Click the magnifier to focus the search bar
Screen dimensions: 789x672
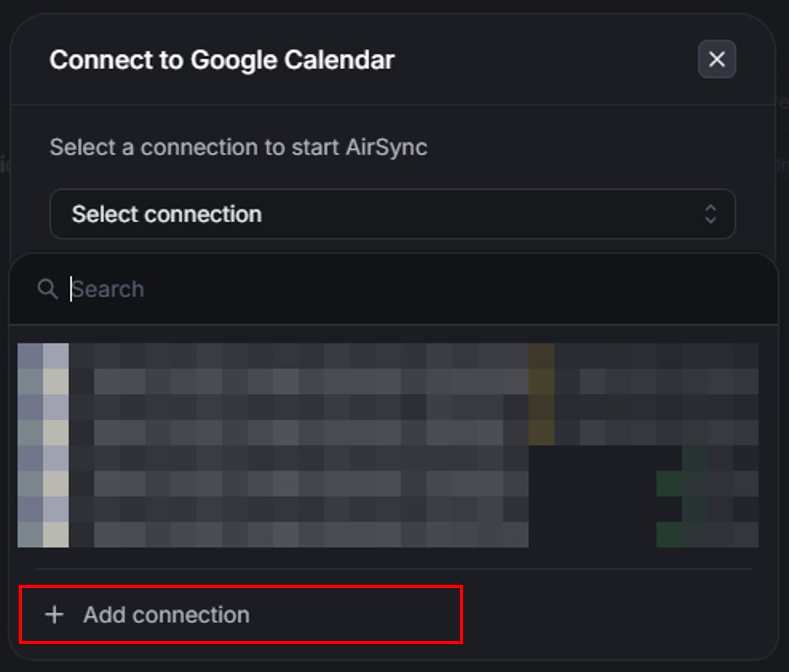point(48,289)
